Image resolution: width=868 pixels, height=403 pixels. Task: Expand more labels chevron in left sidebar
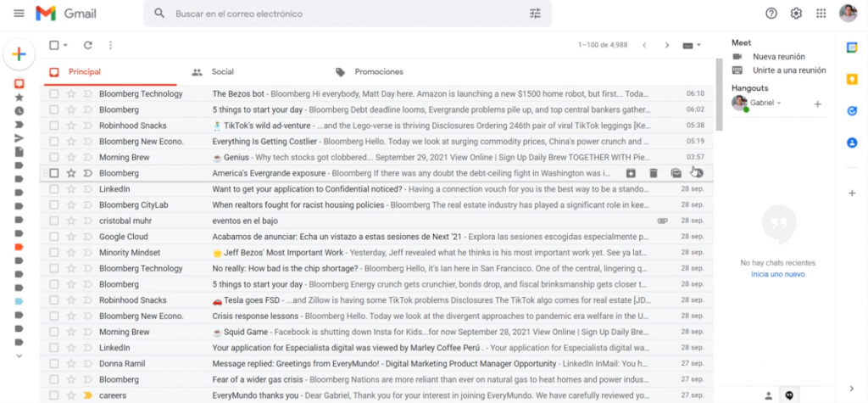19,355
